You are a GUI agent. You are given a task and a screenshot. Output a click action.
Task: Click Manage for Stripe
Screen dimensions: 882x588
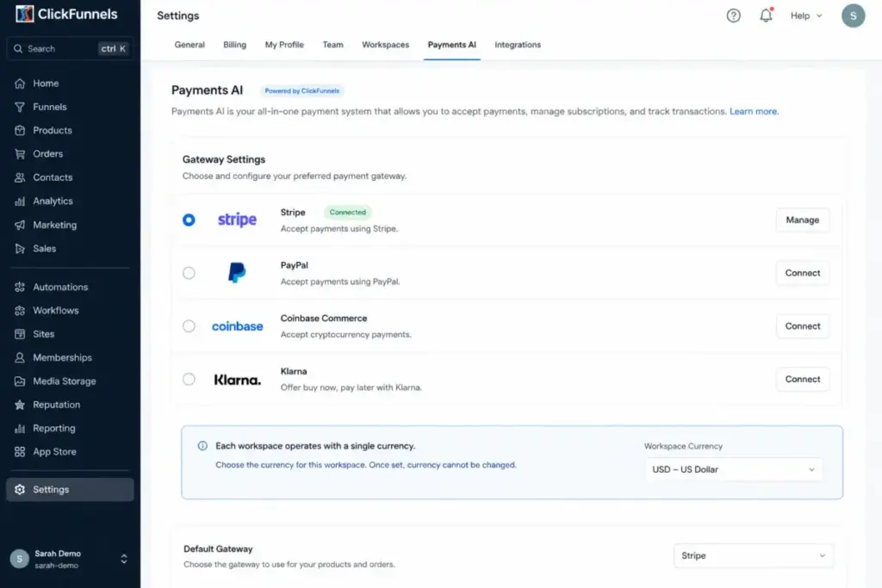coord(803,220)
